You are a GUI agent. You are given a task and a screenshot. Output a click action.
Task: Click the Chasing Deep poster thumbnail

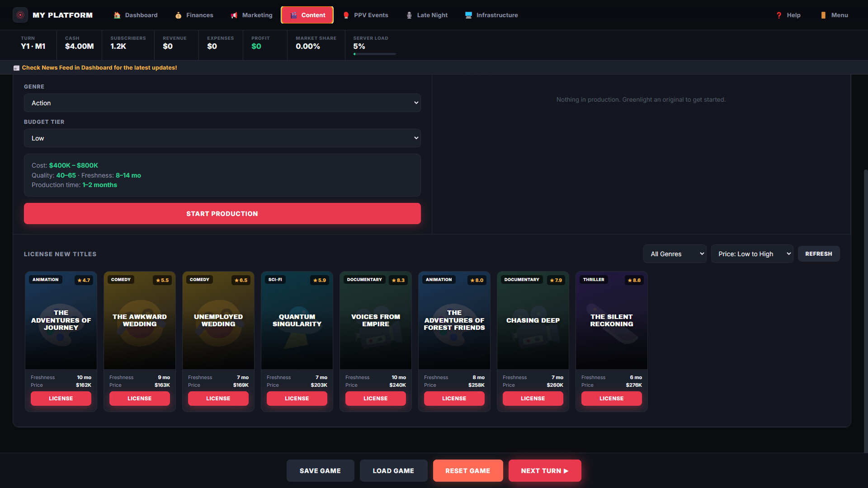(533, 320)
